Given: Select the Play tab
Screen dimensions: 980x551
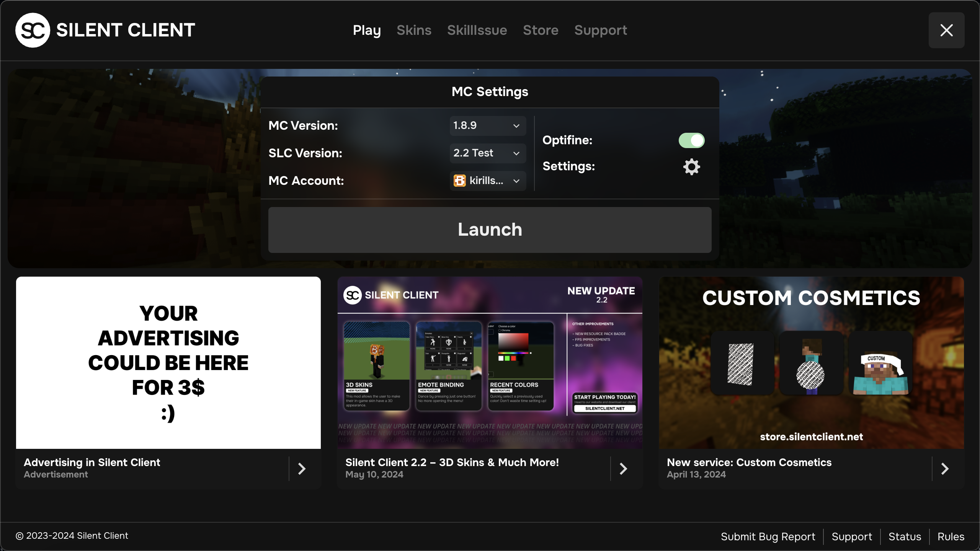Looking at the screenshot, I should point(367,30).
